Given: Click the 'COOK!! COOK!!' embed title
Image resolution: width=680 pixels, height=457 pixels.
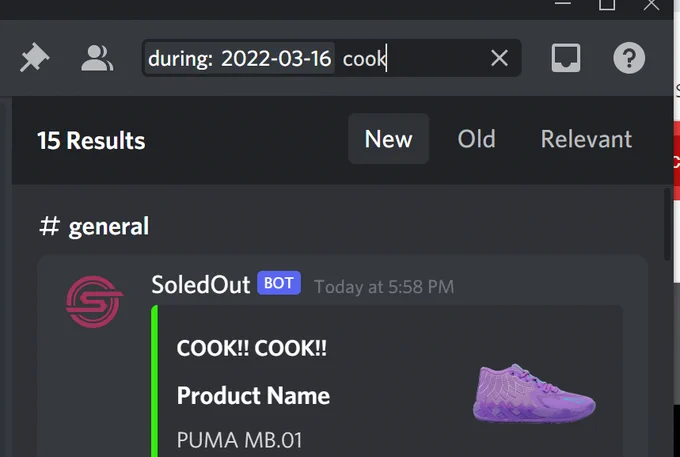Looking at the screenshot, I should click(252, 348).
